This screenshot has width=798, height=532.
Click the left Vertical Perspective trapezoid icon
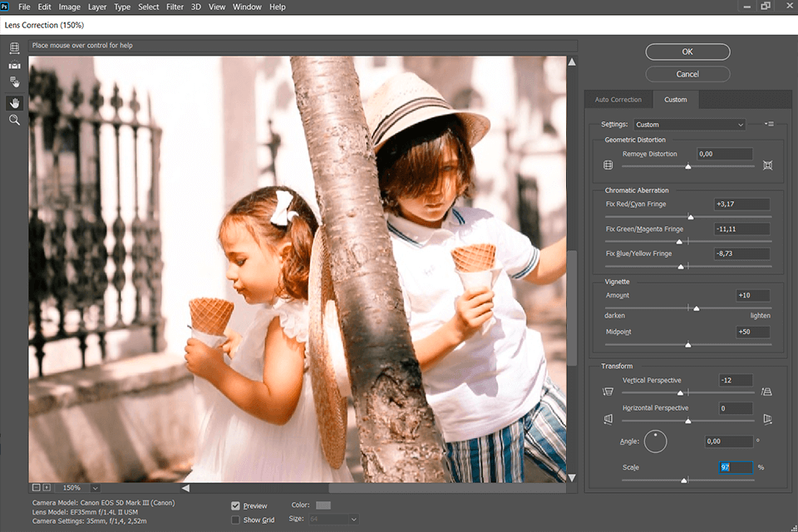coord(608,391)
